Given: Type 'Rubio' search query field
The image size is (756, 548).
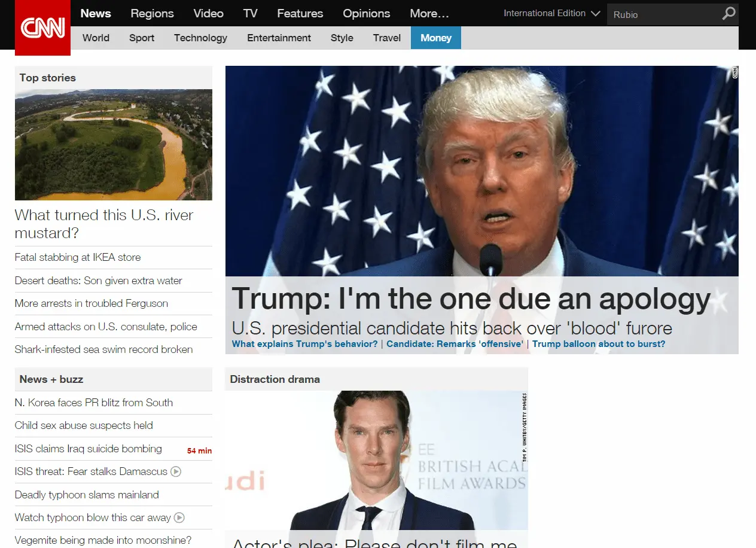Looking at the screenshot, I should [664, 14].
